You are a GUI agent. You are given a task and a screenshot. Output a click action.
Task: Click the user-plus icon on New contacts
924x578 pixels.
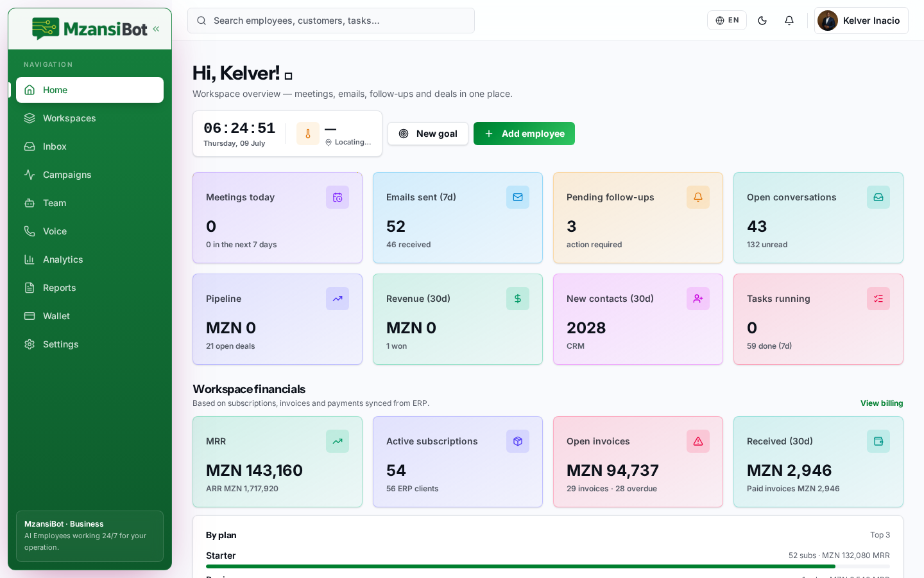(698, 299)
